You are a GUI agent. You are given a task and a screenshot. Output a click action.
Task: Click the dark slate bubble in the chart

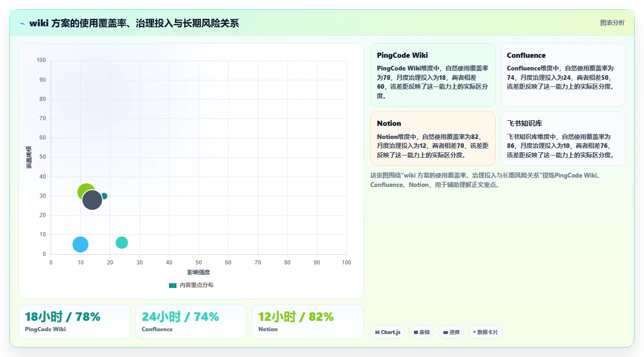[92, 200]
